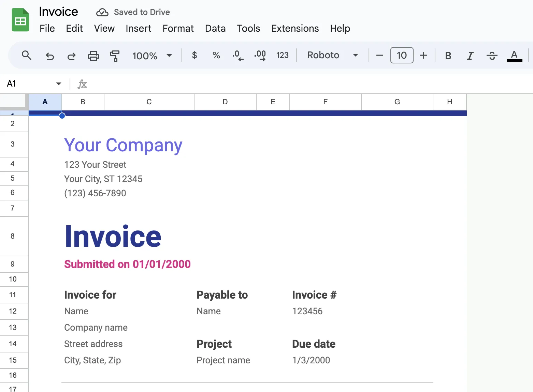The height and width of the screenshot is (392, 533).
Task: Open the text color picker
Action: tap(514, 56)
